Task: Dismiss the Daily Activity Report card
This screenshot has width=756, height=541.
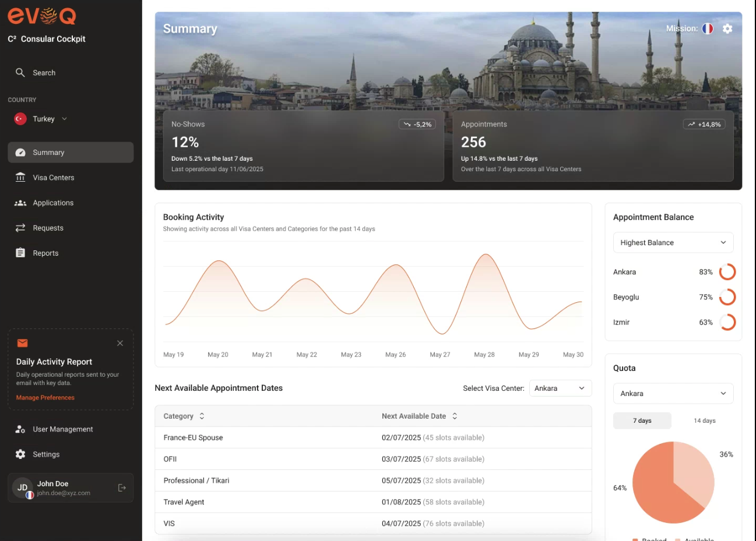Action: [x=120, y=343]
